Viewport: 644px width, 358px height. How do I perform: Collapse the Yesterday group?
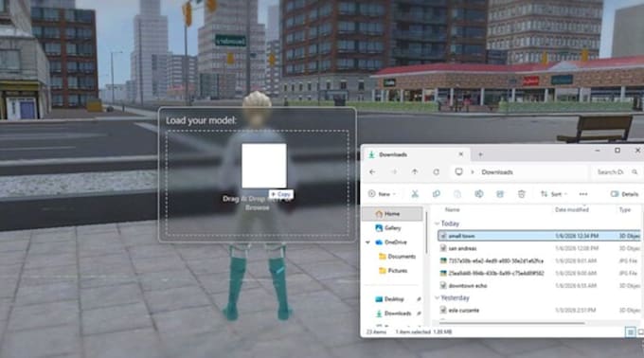437,298
